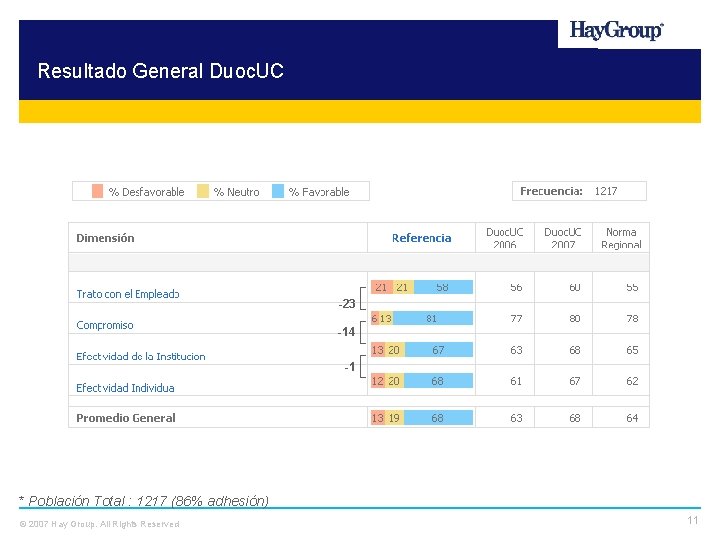Click the Desfavorable legend color swatch

tap(97, 191)
